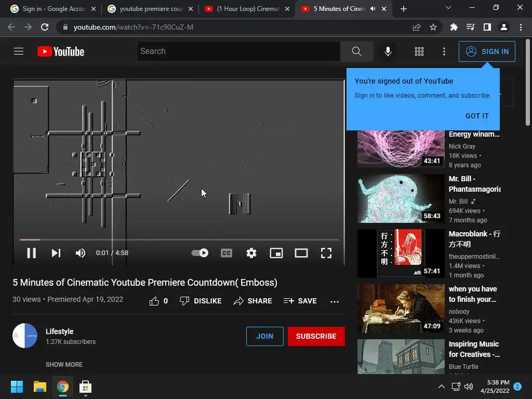Mute the video volume
The width and height of the screenshot is (532, 399).
coord(81,253)
